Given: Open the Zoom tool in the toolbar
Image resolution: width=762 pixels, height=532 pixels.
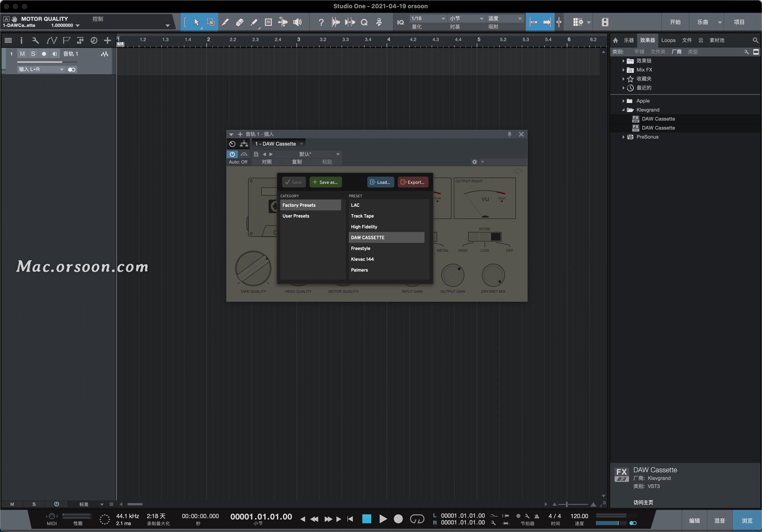Looking at the screenshot, I should [x=364, y=22].
